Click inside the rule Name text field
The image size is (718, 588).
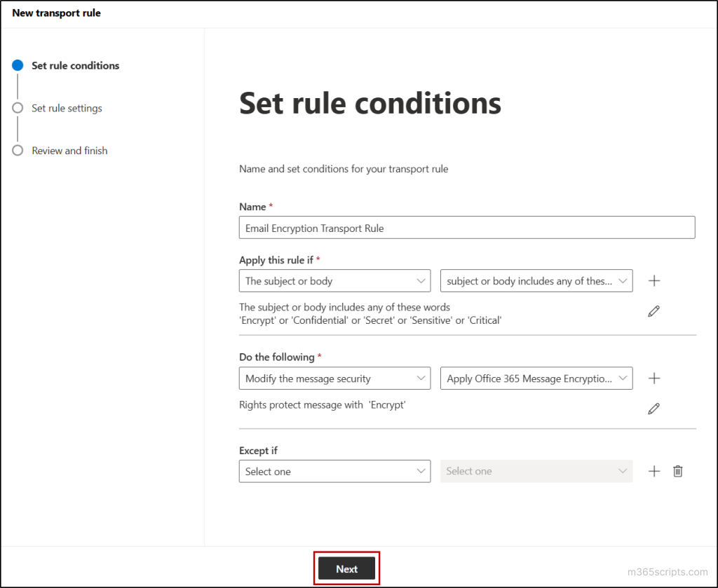point(467,227)
